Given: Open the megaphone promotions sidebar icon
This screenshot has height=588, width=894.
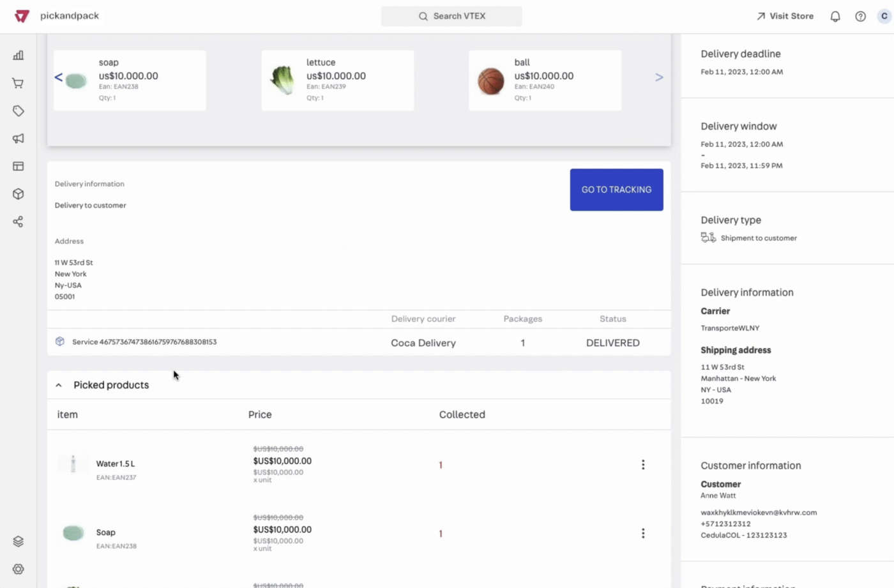Looking at the screenshot, I should coord(18,139).
